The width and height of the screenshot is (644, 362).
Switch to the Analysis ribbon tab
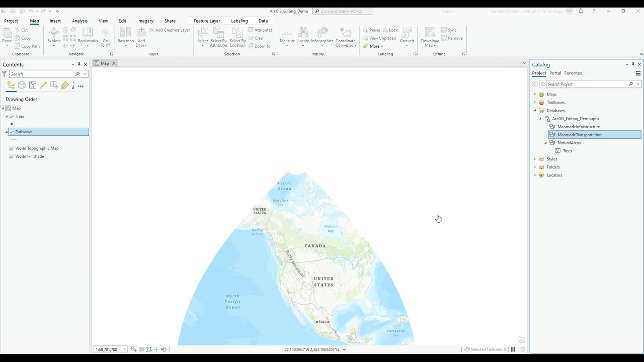79,21
